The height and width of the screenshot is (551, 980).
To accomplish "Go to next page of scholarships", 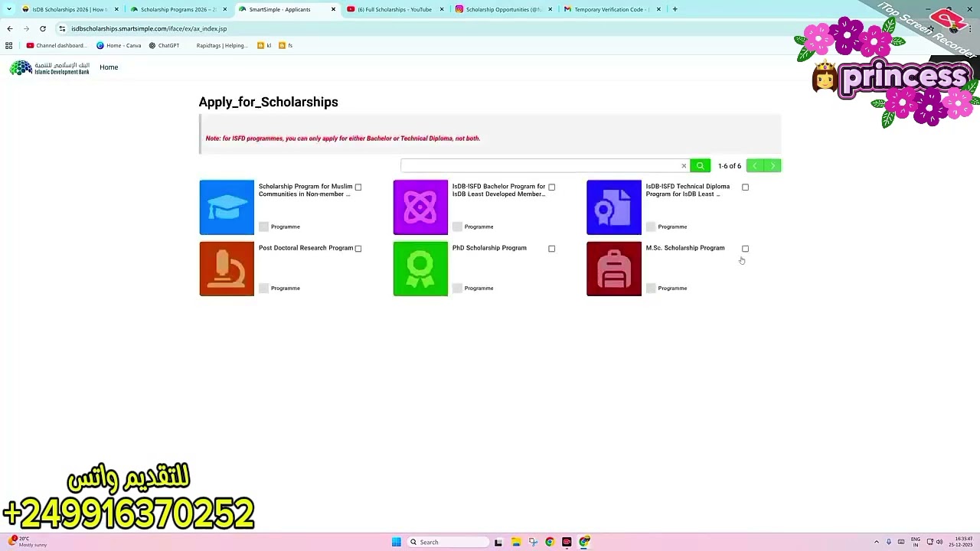I will 773,166.
